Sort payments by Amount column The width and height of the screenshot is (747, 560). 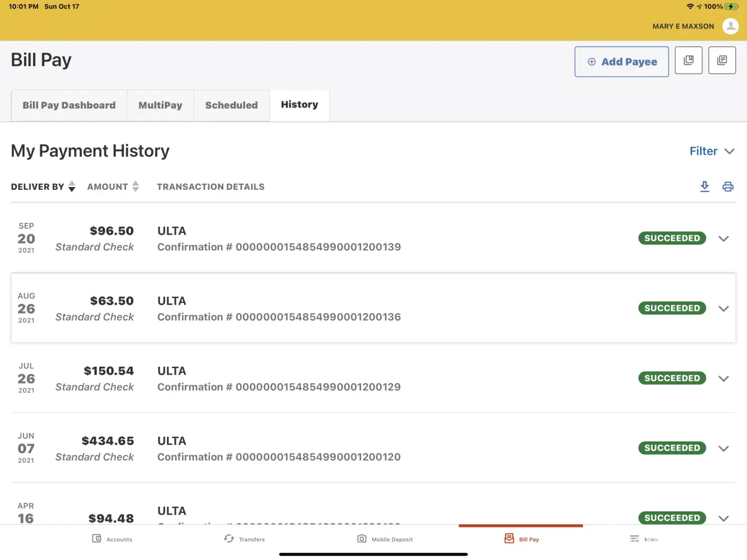coord(113,186)
